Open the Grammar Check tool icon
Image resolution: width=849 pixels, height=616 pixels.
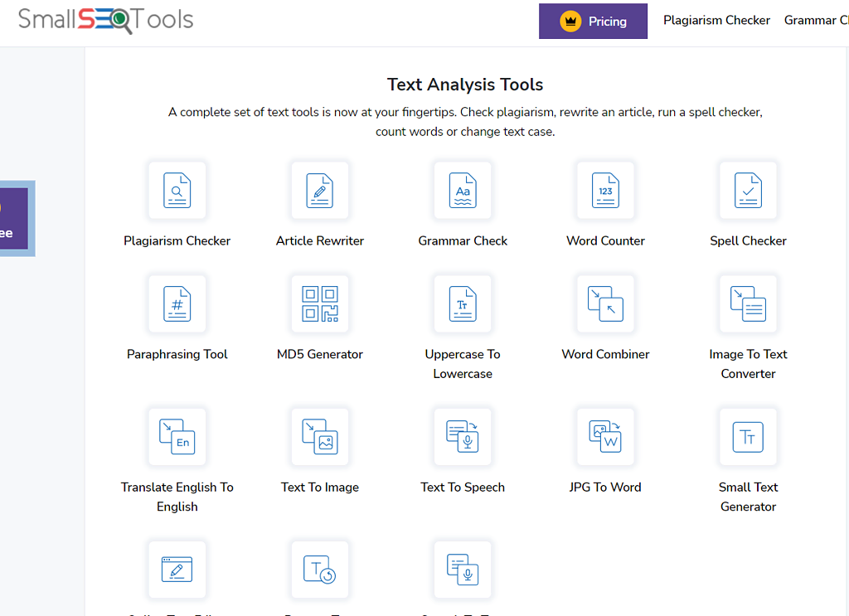point(463,191)
